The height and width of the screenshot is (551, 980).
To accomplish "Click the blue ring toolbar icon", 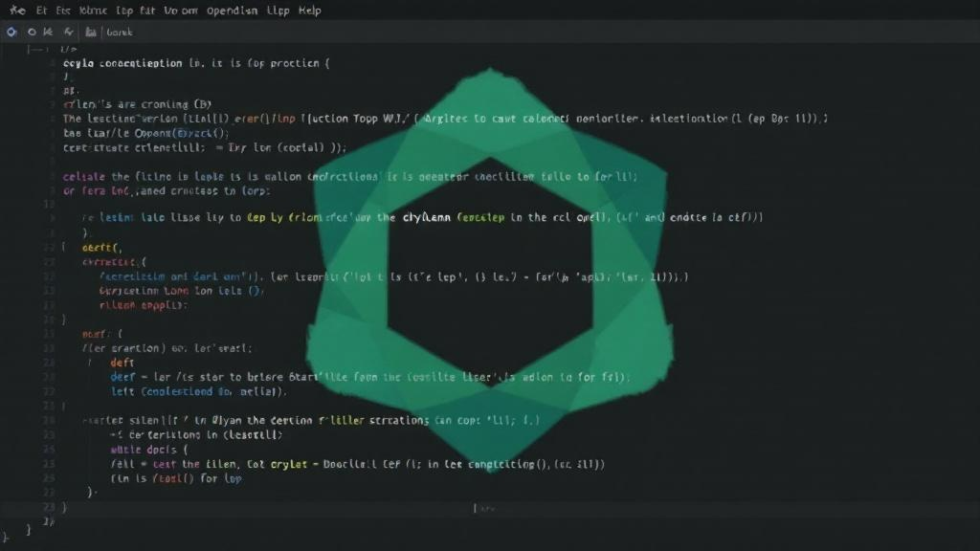I will tap(11, 32).
